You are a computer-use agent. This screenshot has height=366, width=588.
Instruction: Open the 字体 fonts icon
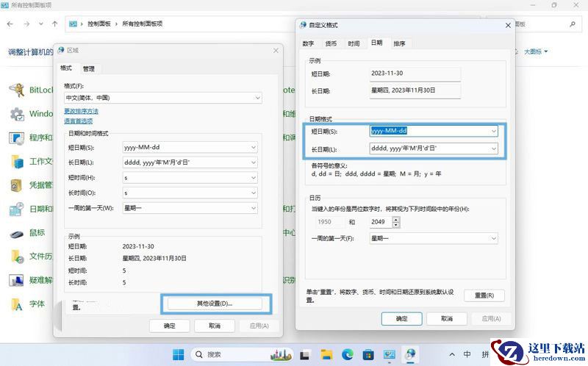(x=17, y=304)
